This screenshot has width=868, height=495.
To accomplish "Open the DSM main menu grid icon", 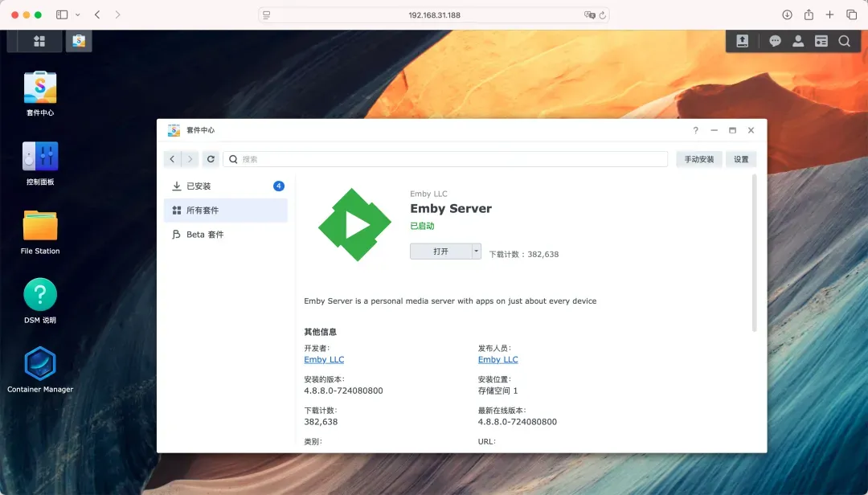I will coord(39,41).
